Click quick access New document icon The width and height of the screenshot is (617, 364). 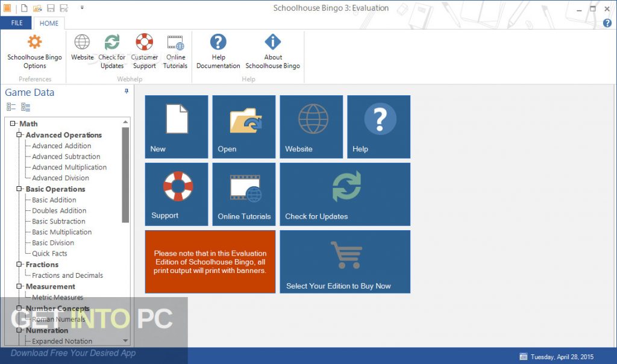tap(24, 8)
